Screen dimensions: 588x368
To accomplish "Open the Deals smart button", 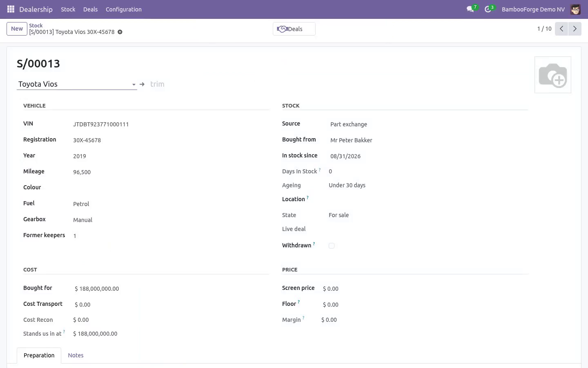I will pyautogui.click(x=294, y=29).
